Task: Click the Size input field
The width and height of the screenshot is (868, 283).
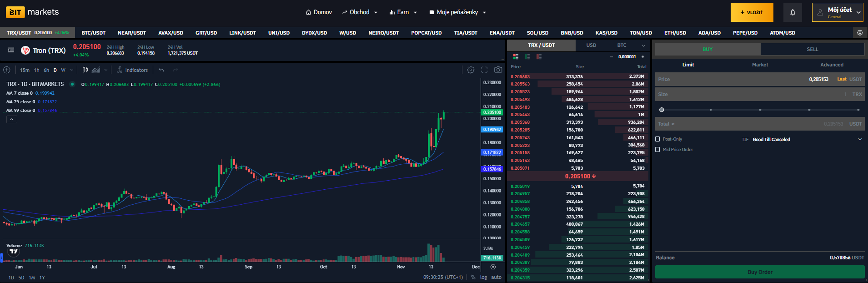Action: click(x=760, y=94)
